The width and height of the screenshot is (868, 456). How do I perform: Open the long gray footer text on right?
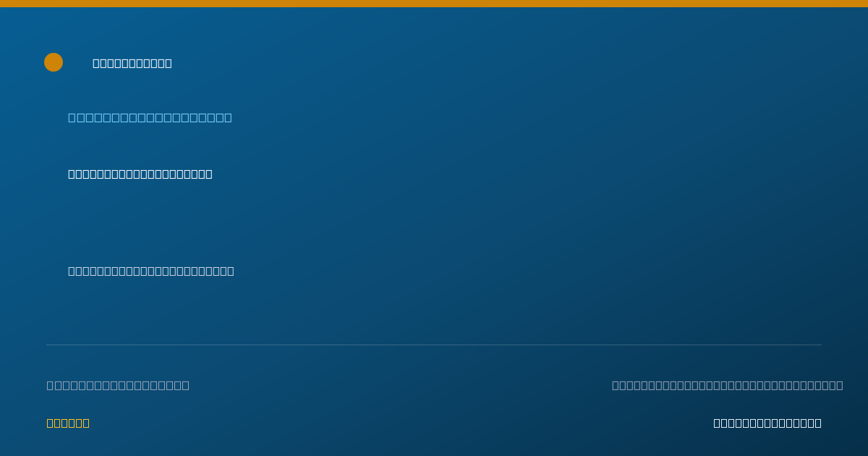point(728,385)
